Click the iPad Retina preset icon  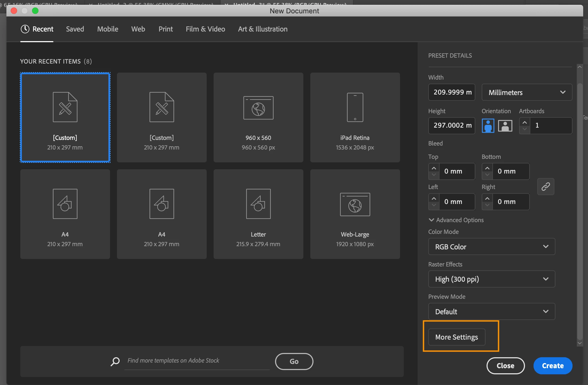(x=355, y=107)
